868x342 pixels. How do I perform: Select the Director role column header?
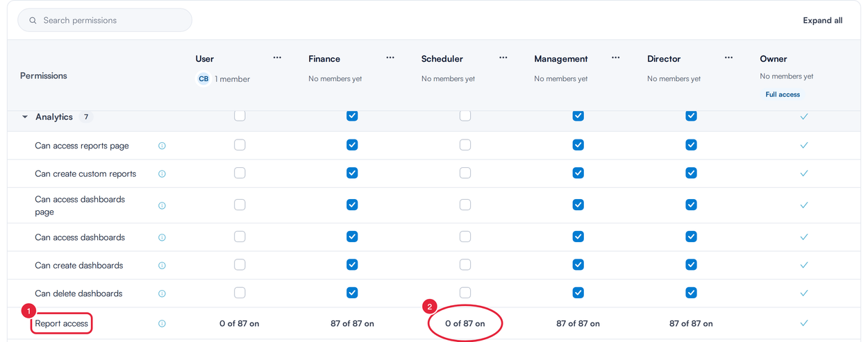pyautogui.click(x=664, y=59)
